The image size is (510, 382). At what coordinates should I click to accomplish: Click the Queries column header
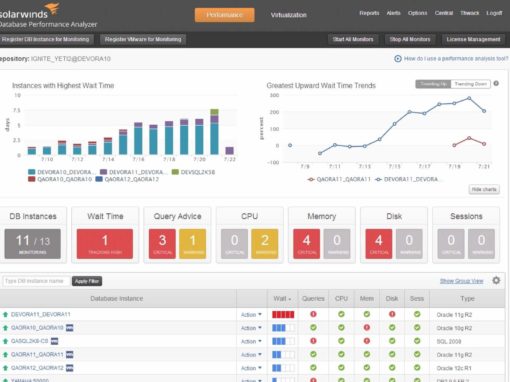313,299
